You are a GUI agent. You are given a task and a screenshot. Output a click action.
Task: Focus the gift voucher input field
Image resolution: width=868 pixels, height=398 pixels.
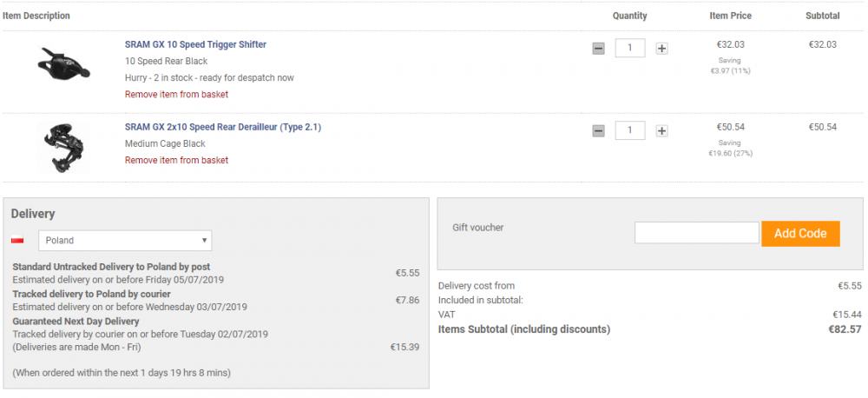pos(696,233)
